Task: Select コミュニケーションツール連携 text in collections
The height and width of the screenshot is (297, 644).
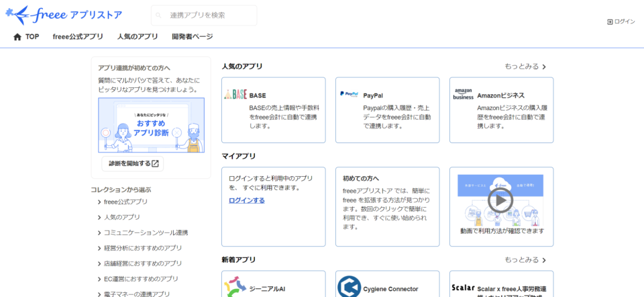Action: [x=146, y=232]
